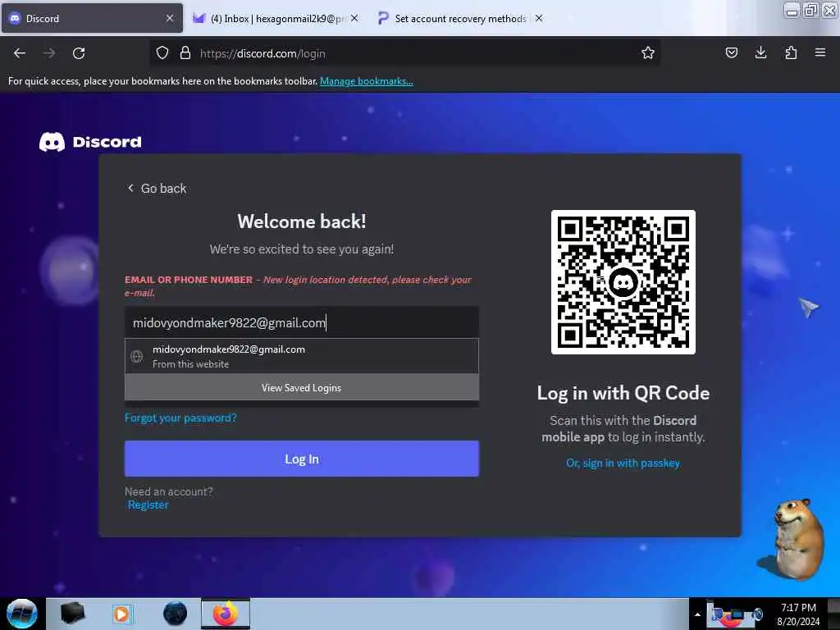The image size is (840, 630).
Task: Open Save to Pocket button
Action: [x=731, y=52]
